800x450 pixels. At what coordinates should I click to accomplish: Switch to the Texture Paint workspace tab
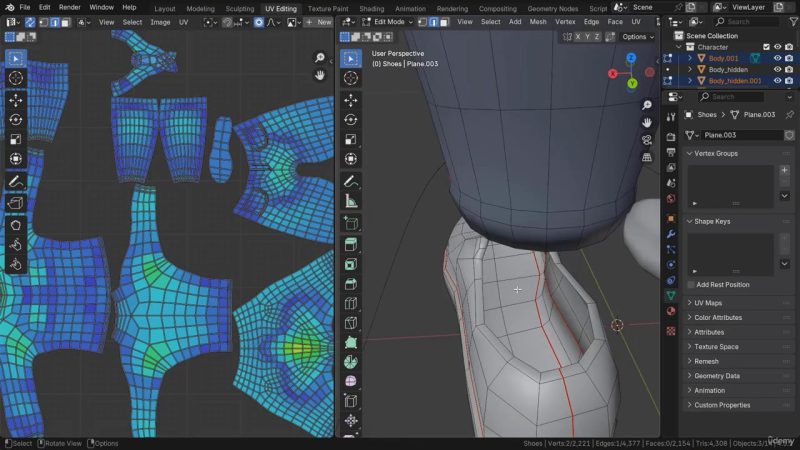tap(327, 7)
